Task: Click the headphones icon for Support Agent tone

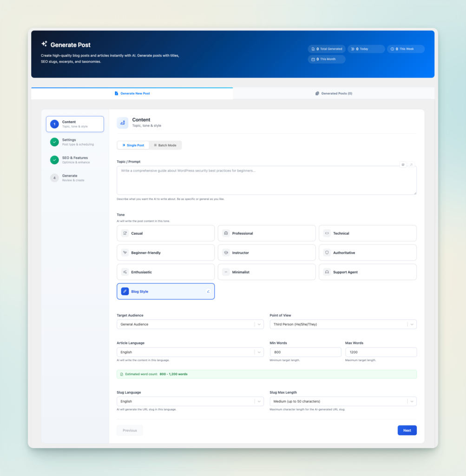Action: [327, 272]
